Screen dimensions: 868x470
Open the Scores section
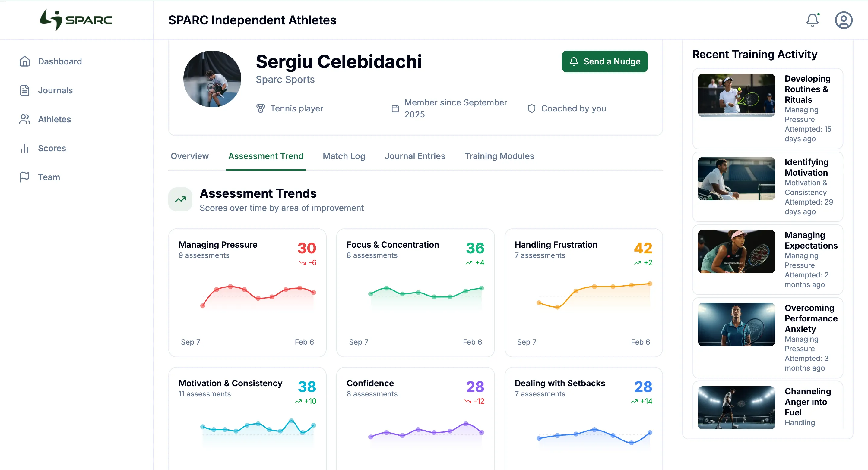(x=52, y=148)
